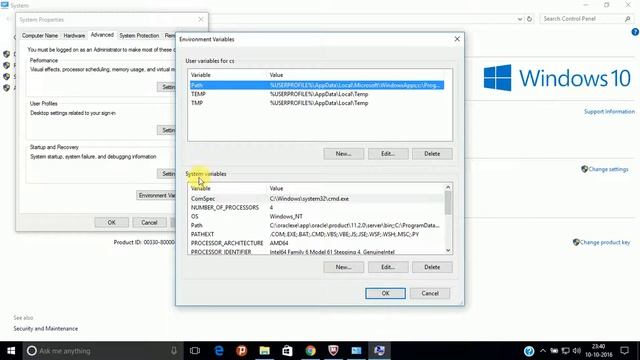This screenshot has width=640, height=360.
Task: Click the Change product key link
Action: tap(605, 242)
